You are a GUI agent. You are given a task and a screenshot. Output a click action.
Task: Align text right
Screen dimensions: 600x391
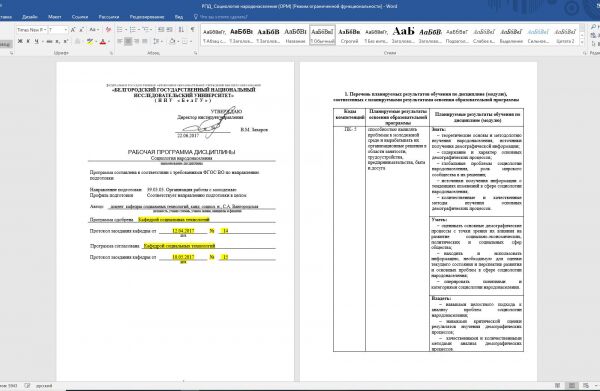pyautogui.click(x=137, y=41)
